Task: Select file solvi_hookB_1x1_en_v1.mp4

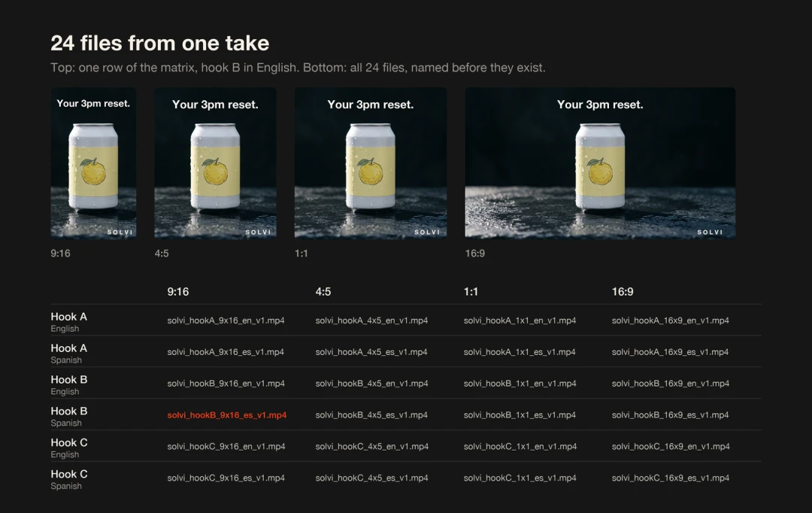Action: coord(520,384)
